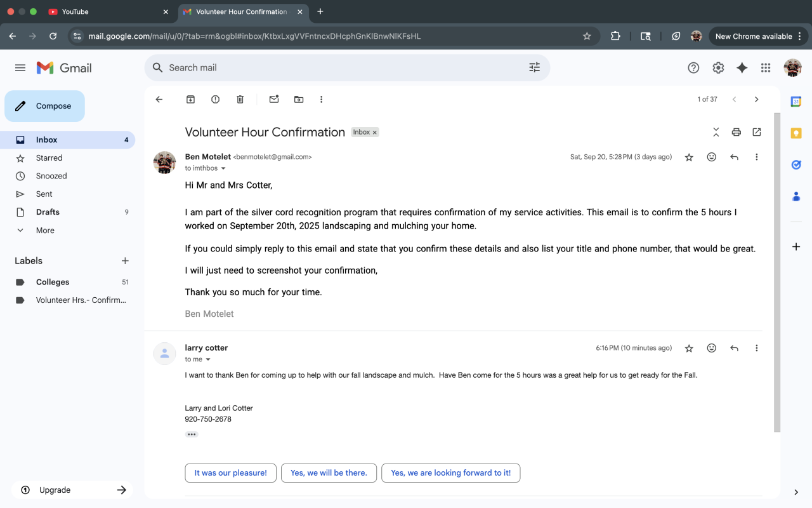Mark the email as unread
812x508 pixels.
(x=274, y=99)
